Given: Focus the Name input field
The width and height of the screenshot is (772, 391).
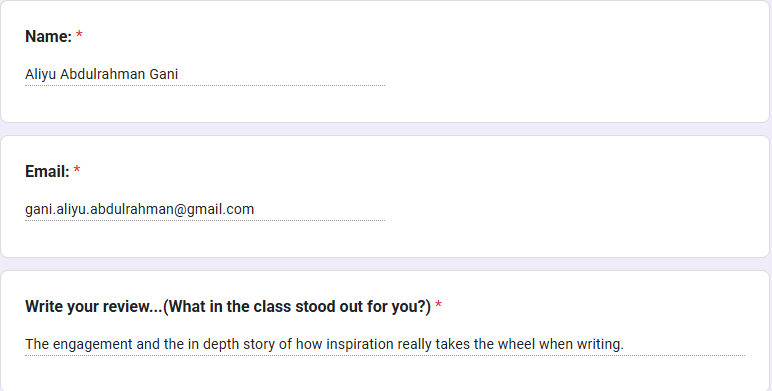Looking at the screenshot, I should [205, 74].
